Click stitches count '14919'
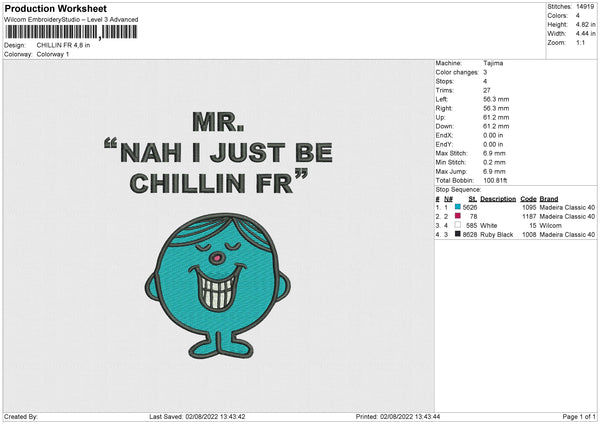Image resolution: width=600 pixels, height=424 pixels. [x=585, y=7]
